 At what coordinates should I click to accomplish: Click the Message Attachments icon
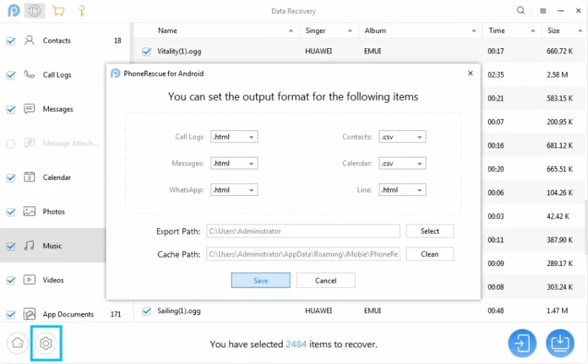[x=29, y=143]
